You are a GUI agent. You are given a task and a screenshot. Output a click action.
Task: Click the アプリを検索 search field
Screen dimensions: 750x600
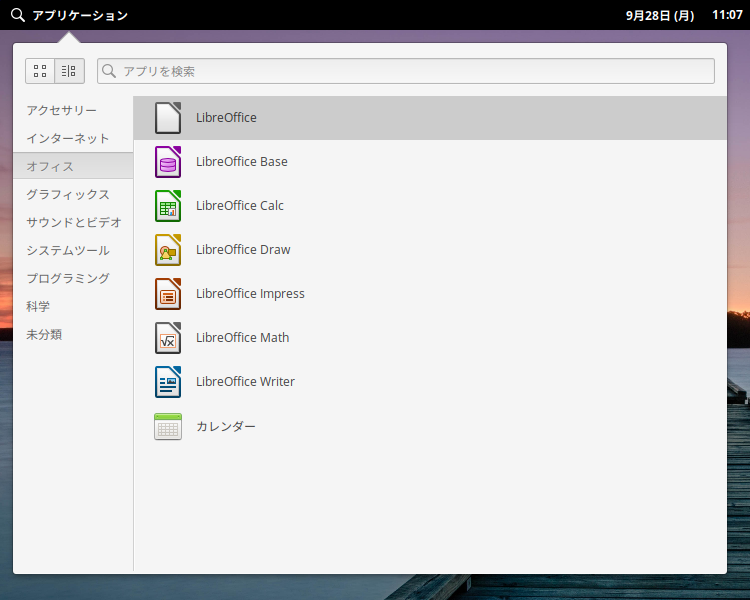point(406,71)
